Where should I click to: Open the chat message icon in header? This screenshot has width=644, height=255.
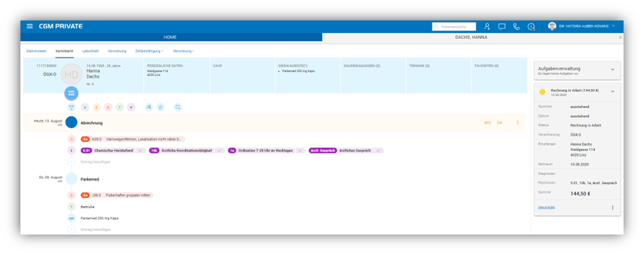coord(502,27)
